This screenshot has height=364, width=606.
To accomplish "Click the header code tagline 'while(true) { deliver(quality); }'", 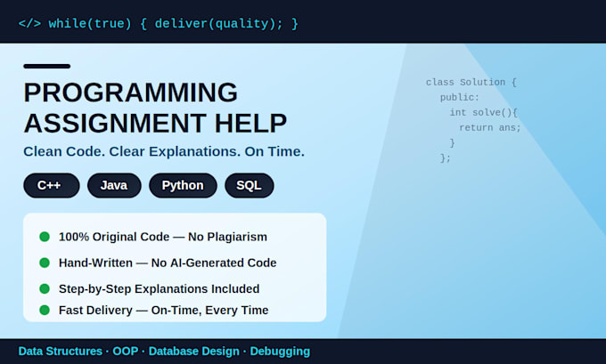I will 173,23.
